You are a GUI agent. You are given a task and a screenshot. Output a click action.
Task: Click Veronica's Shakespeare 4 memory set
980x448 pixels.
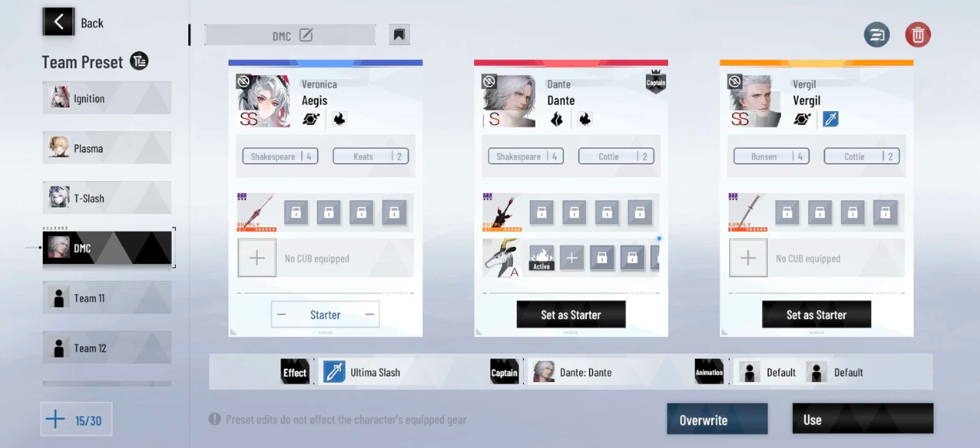[x=281, y=156]
